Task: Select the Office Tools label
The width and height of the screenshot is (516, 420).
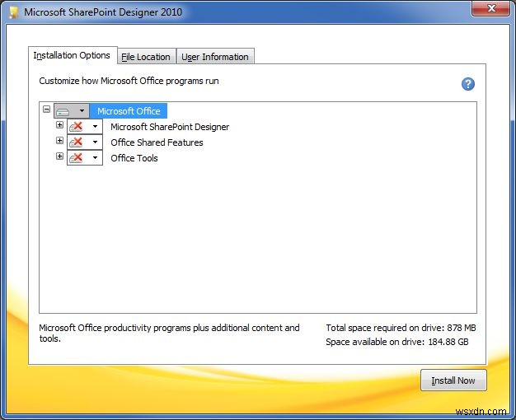Action: [134, 158]
